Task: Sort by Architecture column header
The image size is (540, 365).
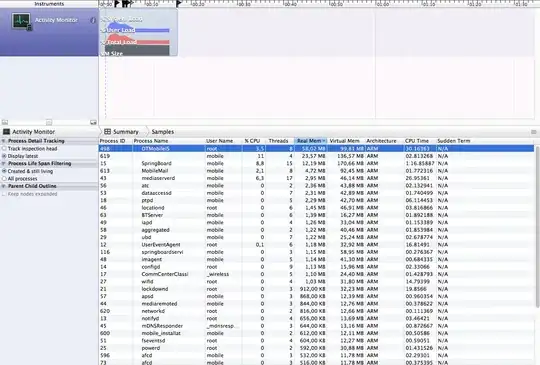Action: [x=384, y=141]
